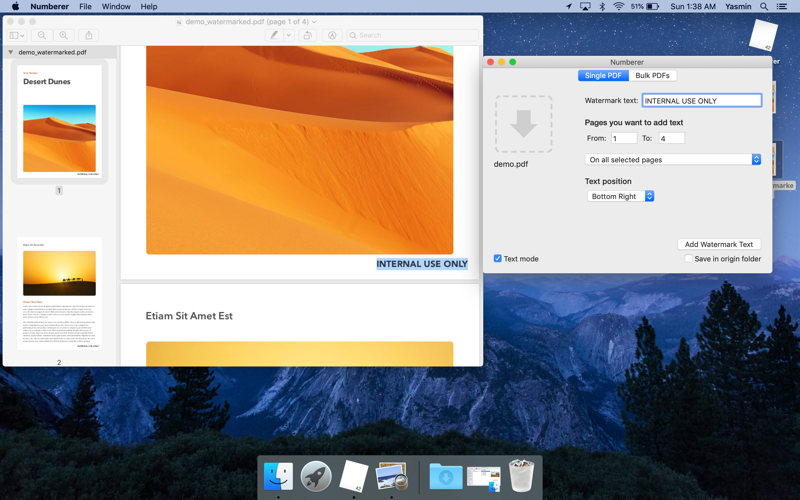This screenshot has height=500, width=800.
Task: Click the rotate page icon in Preview
Action: (308, 35)
